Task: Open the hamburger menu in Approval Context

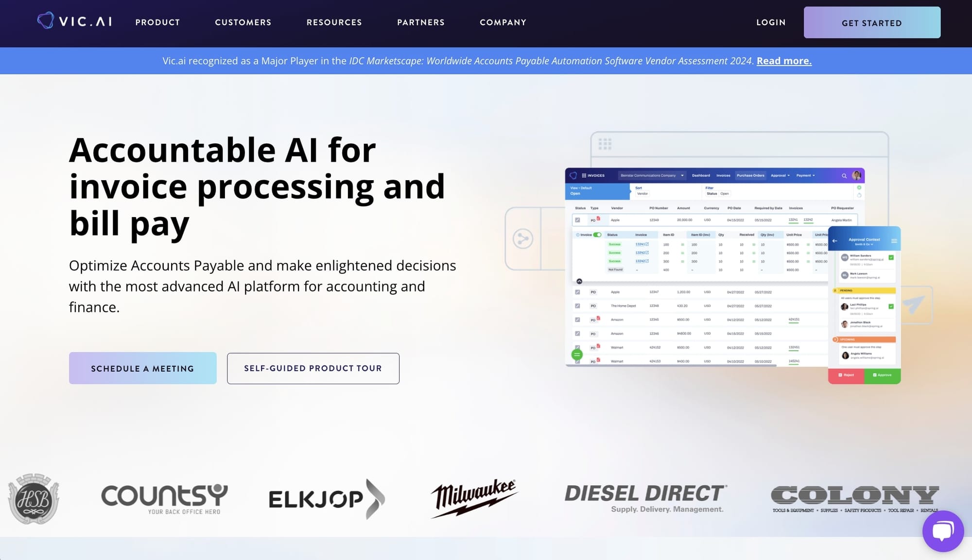Action: click(x=894, y=241)
